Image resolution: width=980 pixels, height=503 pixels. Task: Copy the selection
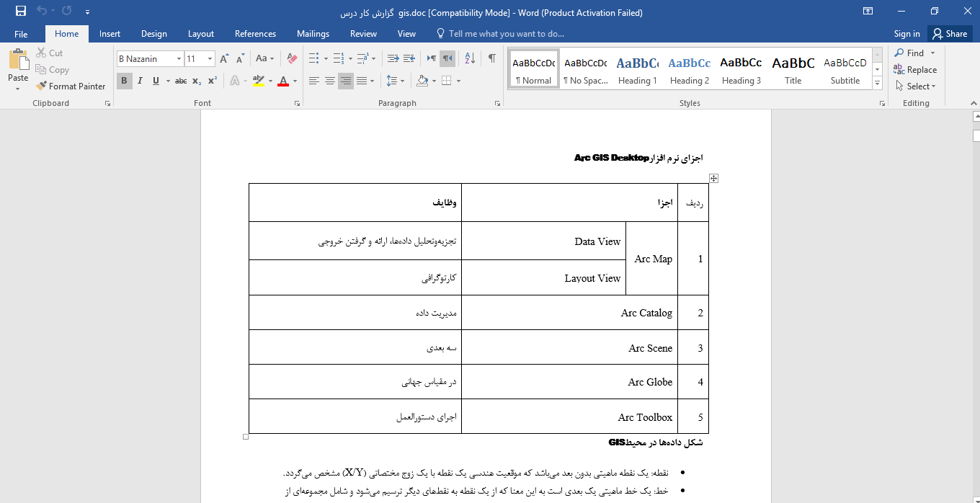pos(52,70)
